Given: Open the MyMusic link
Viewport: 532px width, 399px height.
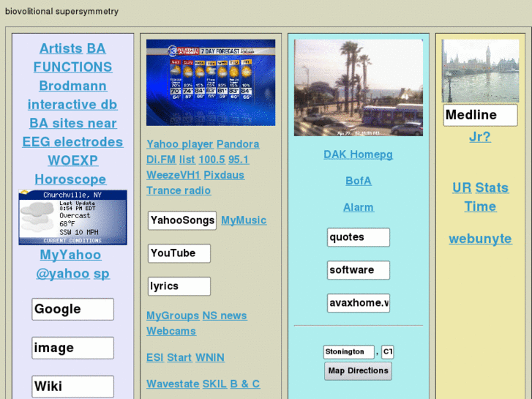Looking at the screenshot, I should (x=244, y=220).
